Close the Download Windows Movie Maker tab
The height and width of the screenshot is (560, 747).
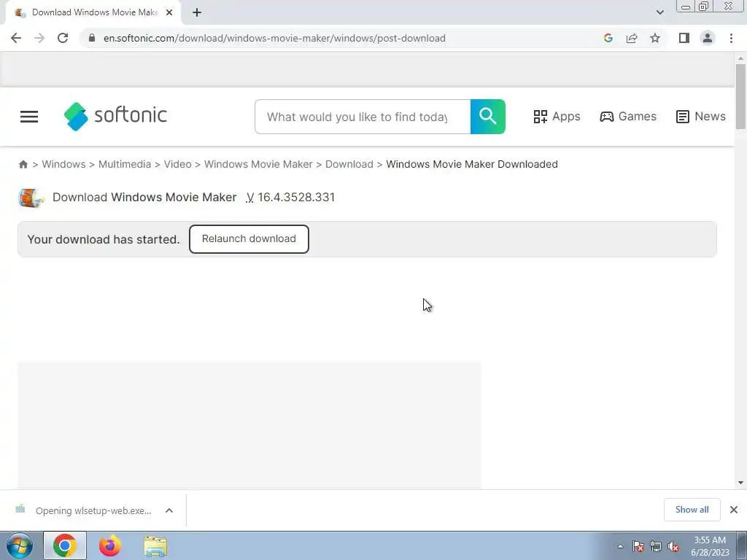(x=169, y=12)
